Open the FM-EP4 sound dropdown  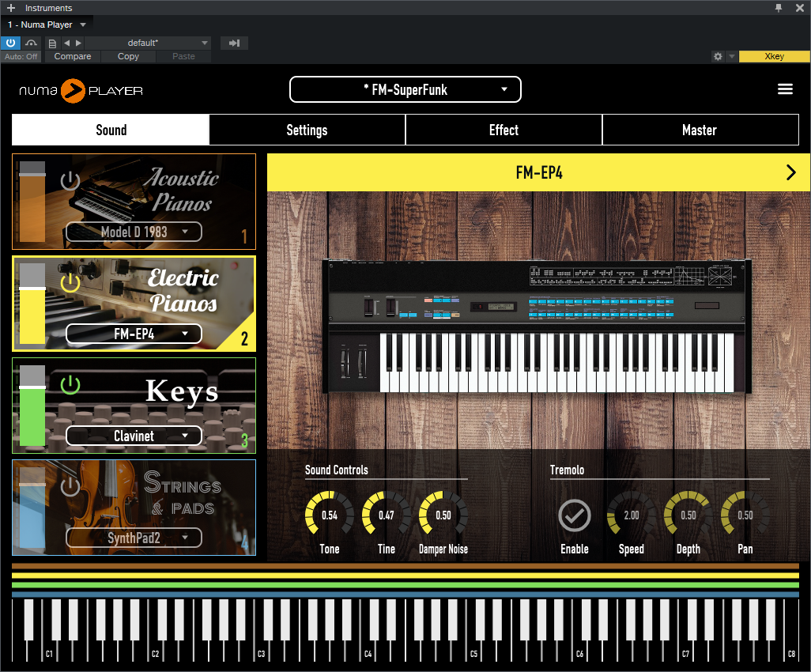(x=134, y=334)
